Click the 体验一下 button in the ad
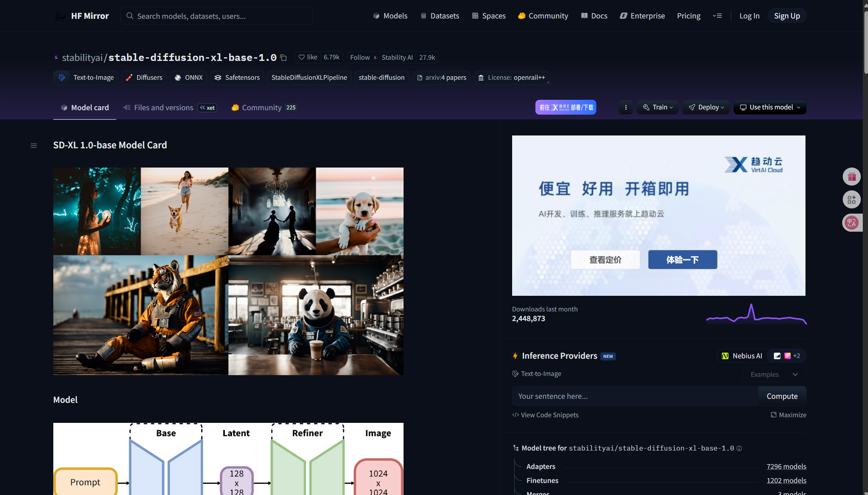 682,260
